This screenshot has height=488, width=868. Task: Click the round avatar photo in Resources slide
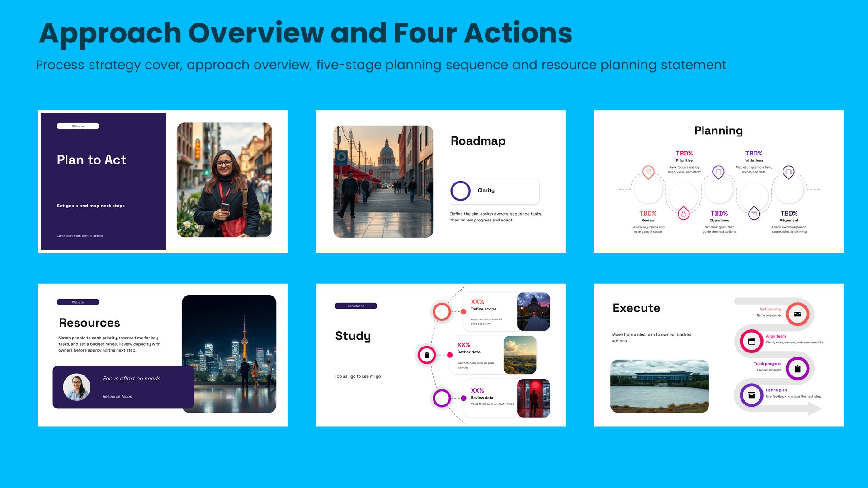point(77,387)
